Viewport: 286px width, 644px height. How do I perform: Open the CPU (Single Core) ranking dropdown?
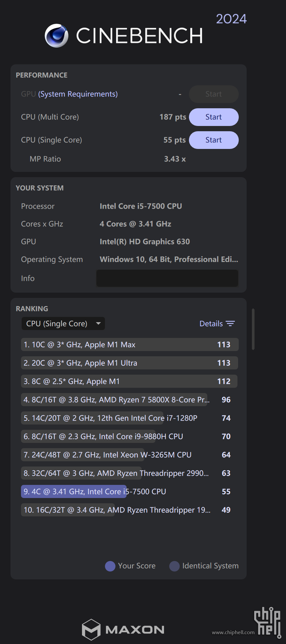pos(63,323)
